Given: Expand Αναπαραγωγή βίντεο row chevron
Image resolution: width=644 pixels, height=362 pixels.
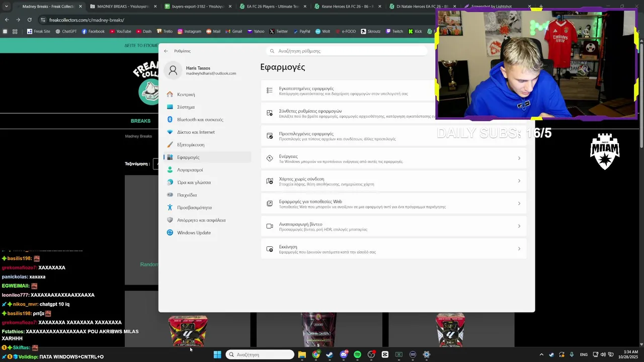Looking at the screenshot, I should [519, 226].
